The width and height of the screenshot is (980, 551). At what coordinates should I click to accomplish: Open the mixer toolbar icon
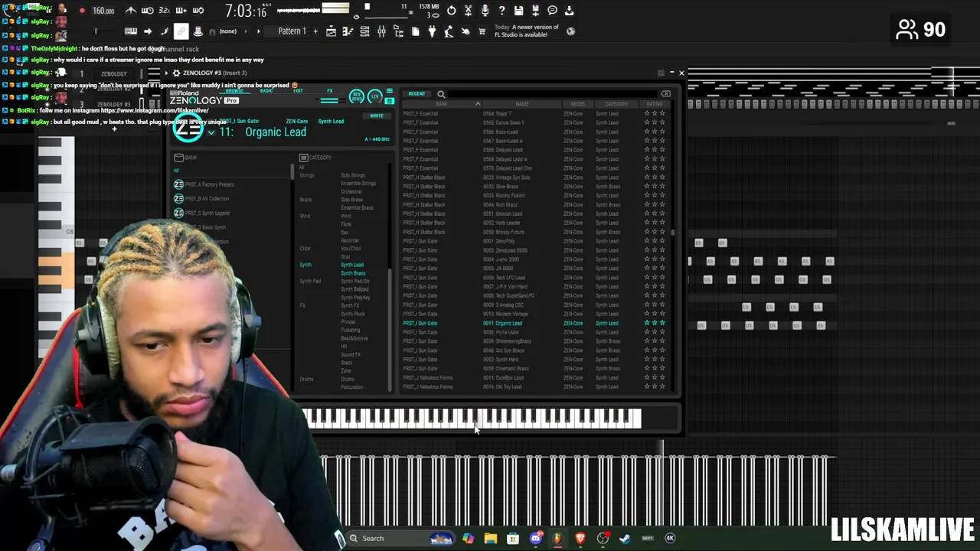pos(381,31)
